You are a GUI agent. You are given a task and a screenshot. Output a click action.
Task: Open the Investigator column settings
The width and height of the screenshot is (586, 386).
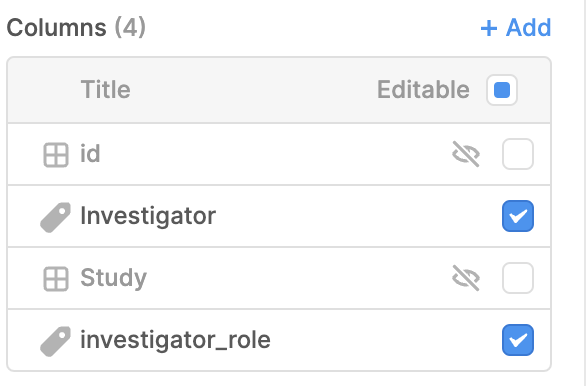point(279,216)
